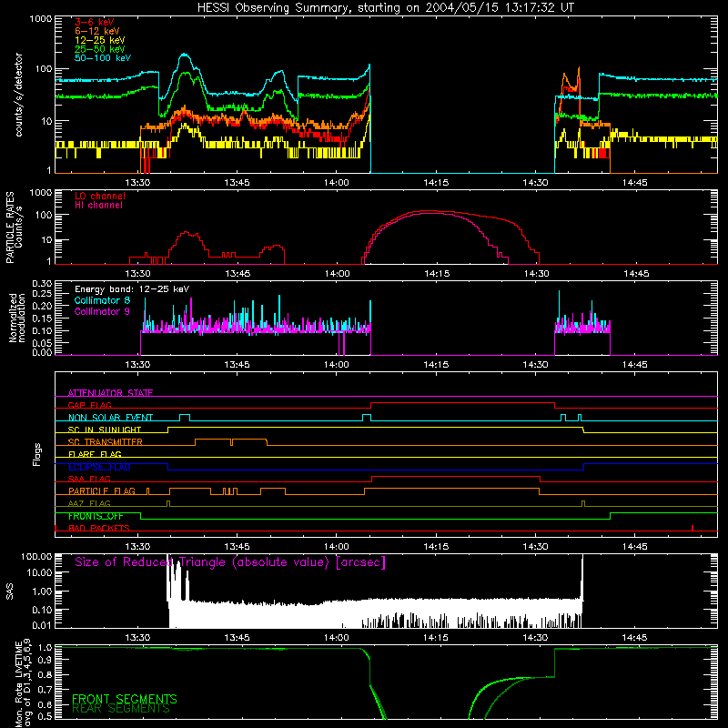
Task: Click the 100.00 label on SAS y-axis
Action: (36, 556)
